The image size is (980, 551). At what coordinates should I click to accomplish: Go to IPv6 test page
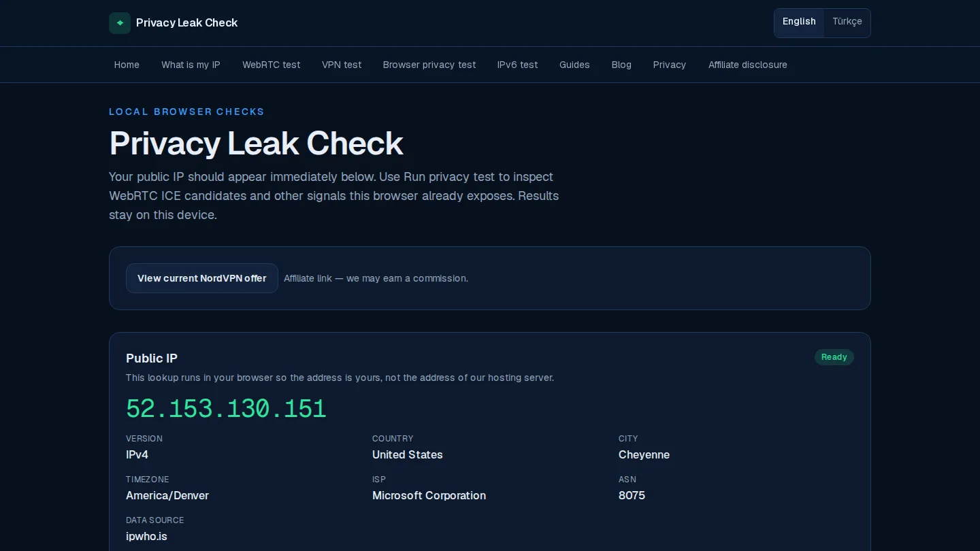click(517, 65)
